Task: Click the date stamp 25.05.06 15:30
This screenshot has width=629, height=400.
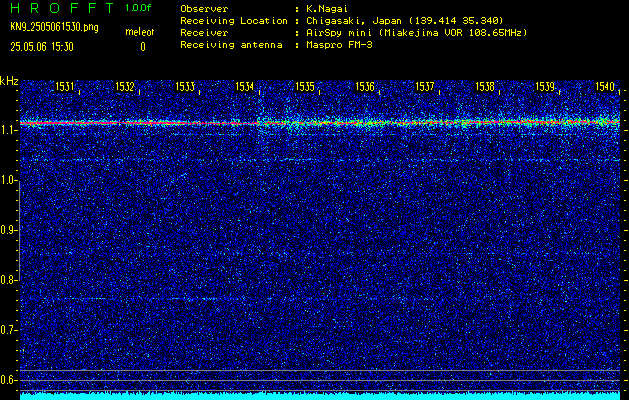Action: [x=42, y=47]
